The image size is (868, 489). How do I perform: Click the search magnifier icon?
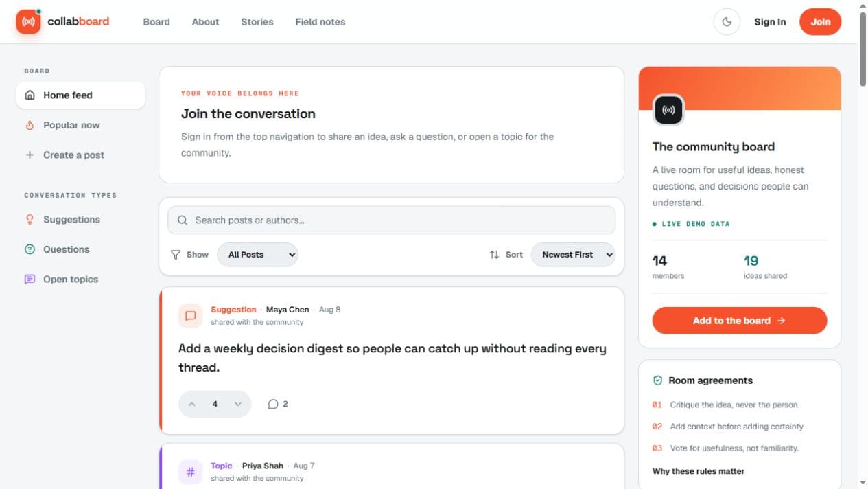click(x=183, y=220)
